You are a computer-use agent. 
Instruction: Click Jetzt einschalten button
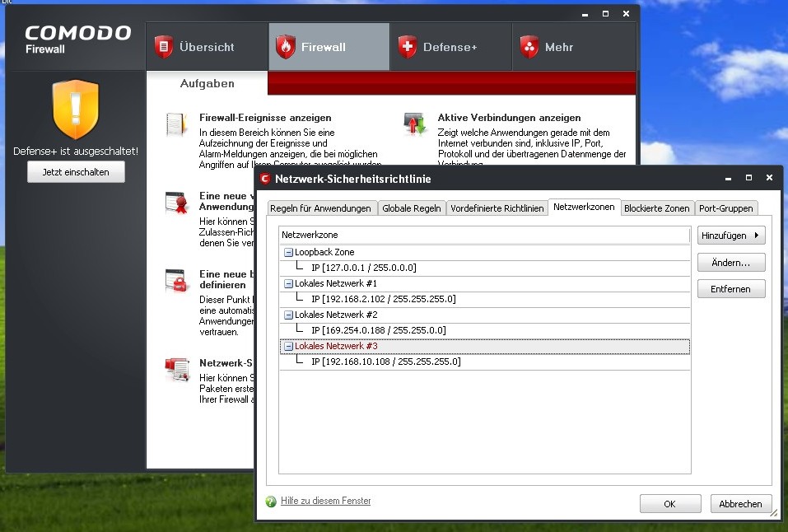point(76,172)
